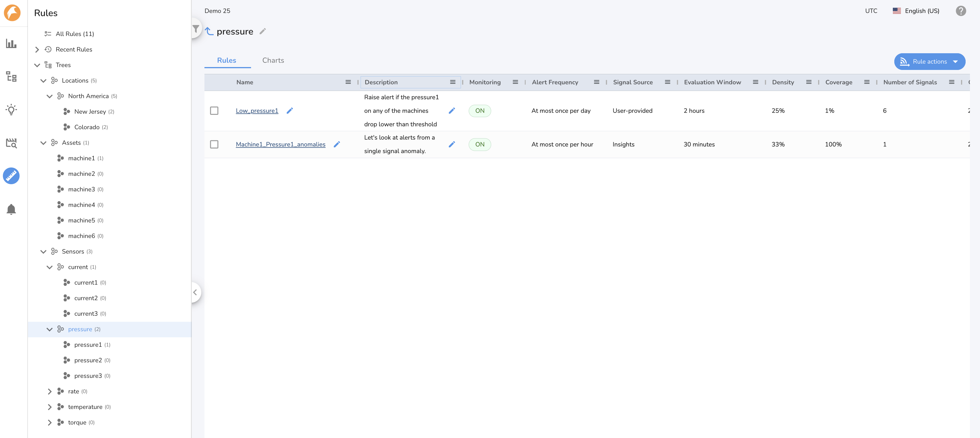980x438 pixels.
Task: Select pressure3 in the tree
Action: 88,376
